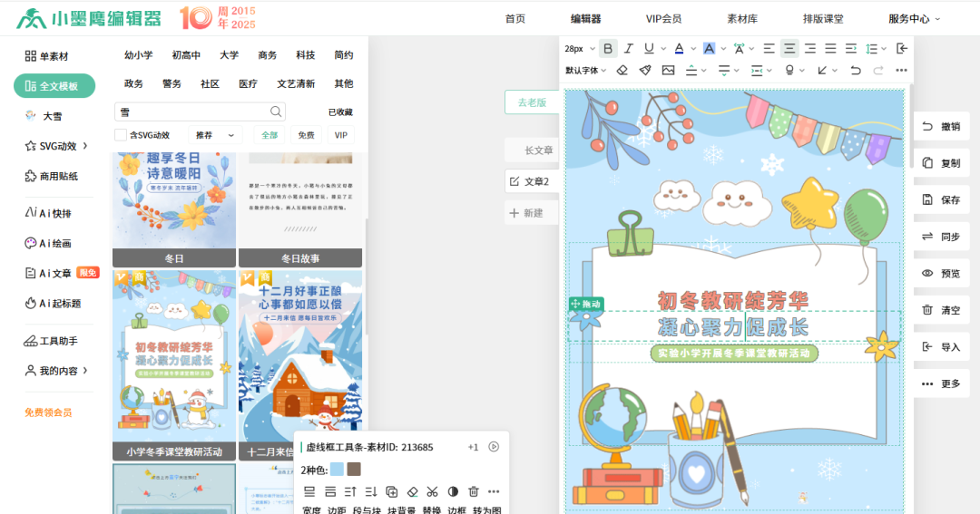The width and height of the screenshot is (980, 514).
Task: Click the line height icon
Action: click(871, 48)
